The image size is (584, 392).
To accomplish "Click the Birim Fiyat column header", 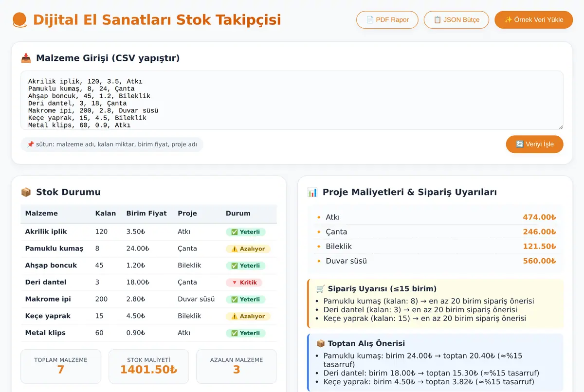I will point(146,214).
